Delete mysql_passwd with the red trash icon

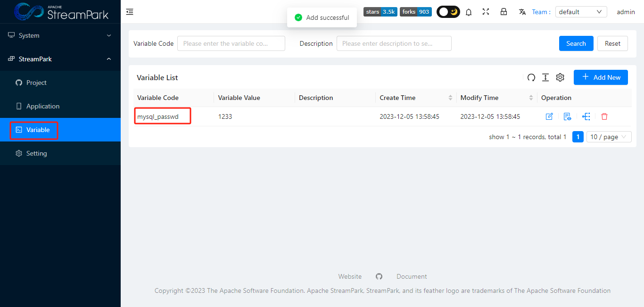[604, 116]
